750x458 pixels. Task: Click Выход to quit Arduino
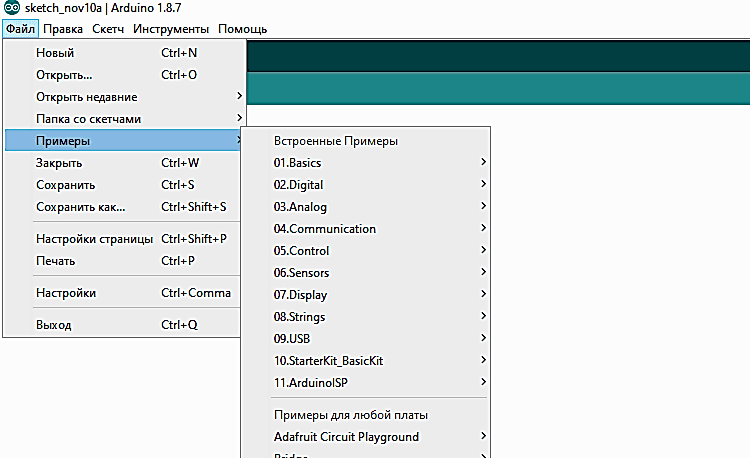(x=54, y=325)
